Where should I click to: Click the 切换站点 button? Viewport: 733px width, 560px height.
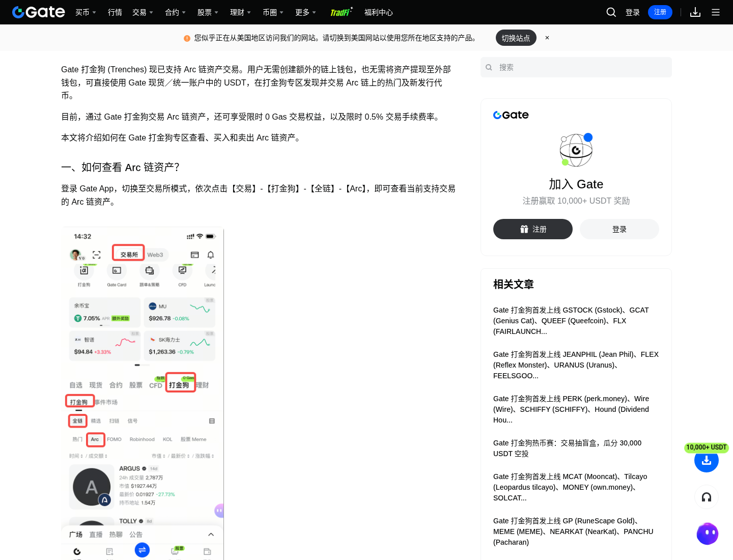(516, 38)
